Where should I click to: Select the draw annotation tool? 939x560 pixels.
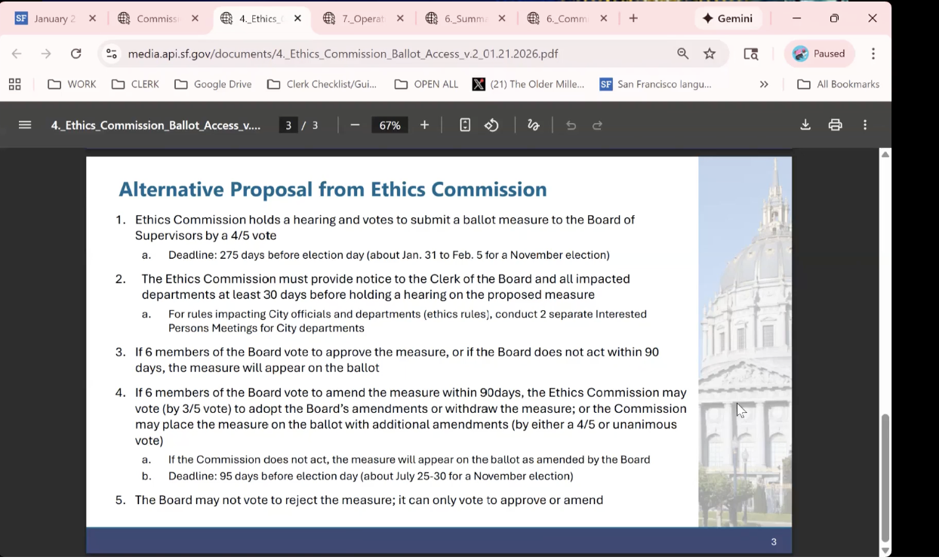534,125
